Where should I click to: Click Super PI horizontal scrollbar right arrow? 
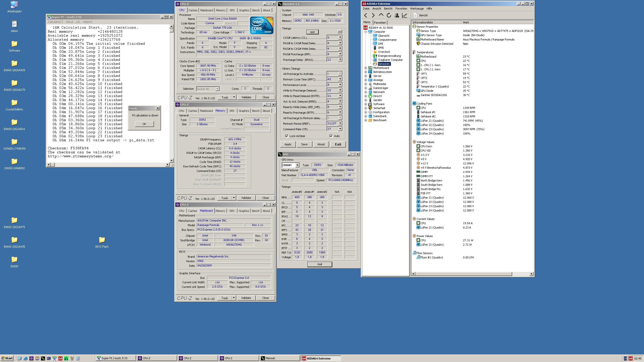click(168, 165)
